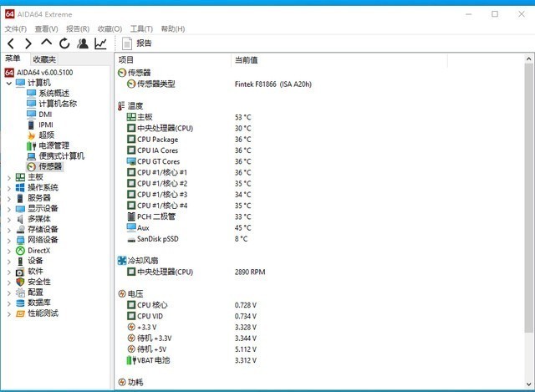Select the 传感器类型 row
The width and height of the screenshot is (535, 392).
(x=218, y=84)
